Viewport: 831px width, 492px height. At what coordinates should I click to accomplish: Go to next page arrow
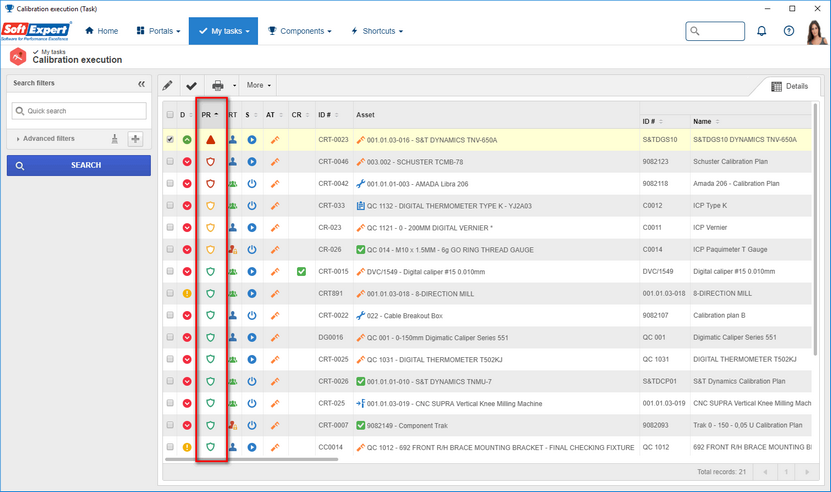[807, 472]
